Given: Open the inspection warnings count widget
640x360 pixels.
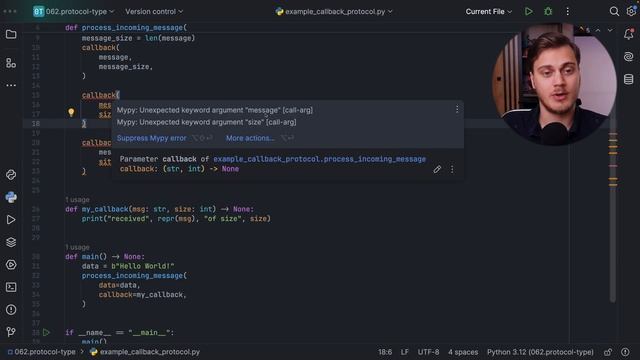Looking at the screenshot, I should [584, 30].
